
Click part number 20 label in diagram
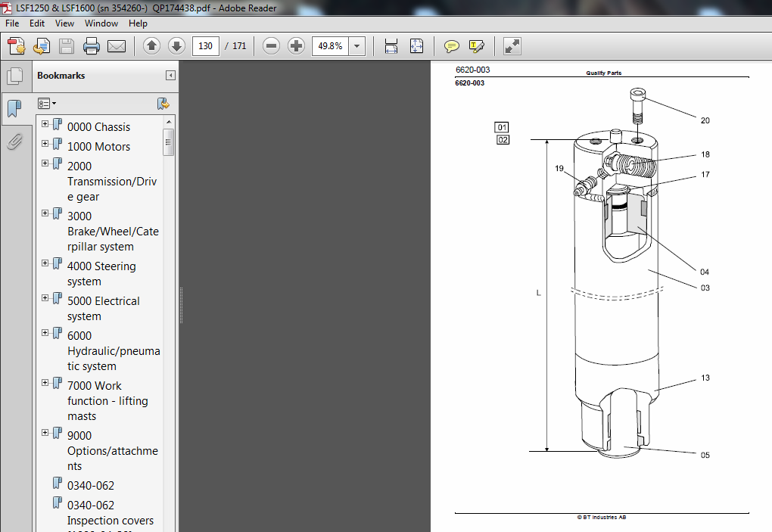click(x=705, y=120)
